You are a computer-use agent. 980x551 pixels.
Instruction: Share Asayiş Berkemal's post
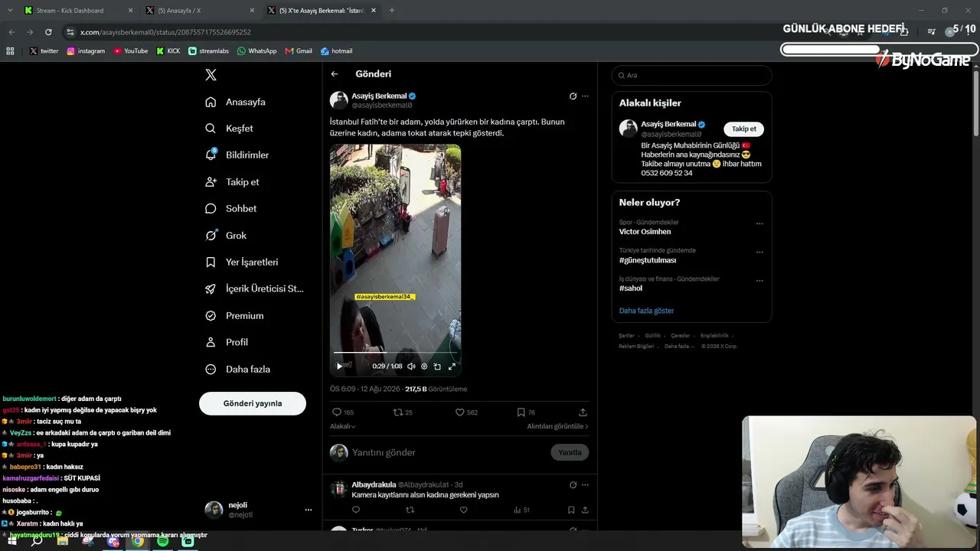click(x=583, y=412)
